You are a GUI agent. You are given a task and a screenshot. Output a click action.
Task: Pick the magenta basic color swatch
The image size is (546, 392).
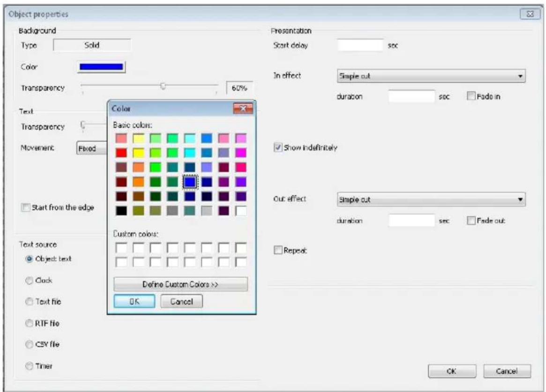point(240,153)
